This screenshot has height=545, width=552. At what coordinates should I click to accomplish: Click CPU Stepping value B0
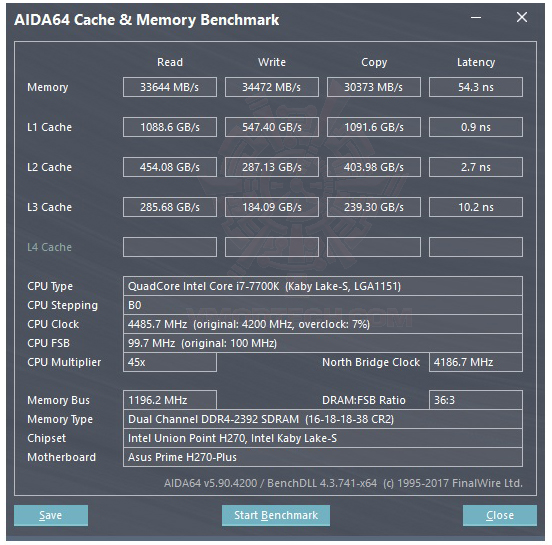point(323,305)
